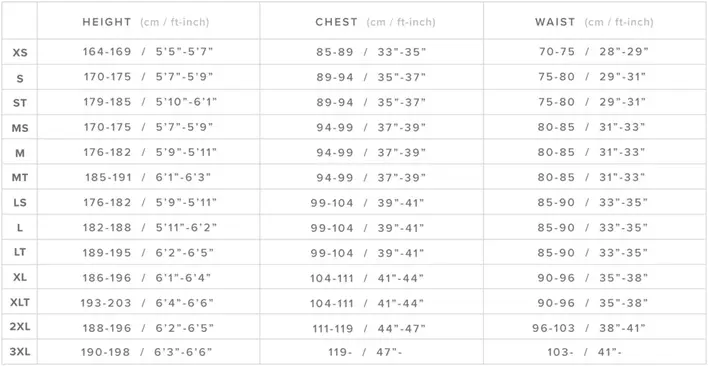Viewport: 708px width, 366px height.
Task: Select the LS size row label
Action: click(20, 203)
